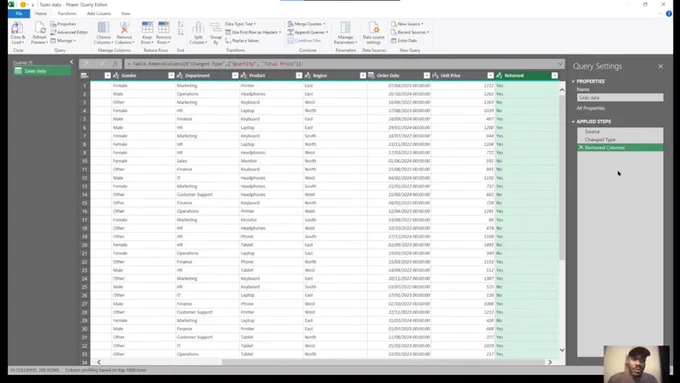Viewport: 680px width, 383px height.
Task: Close the Query Settings pane
Action: pos(660,66)
